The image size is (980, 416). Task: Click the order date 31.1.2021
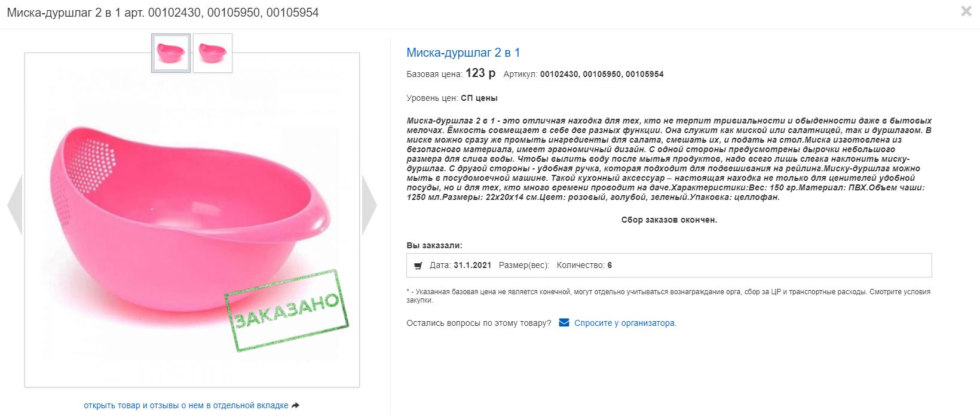click(472, 265)
